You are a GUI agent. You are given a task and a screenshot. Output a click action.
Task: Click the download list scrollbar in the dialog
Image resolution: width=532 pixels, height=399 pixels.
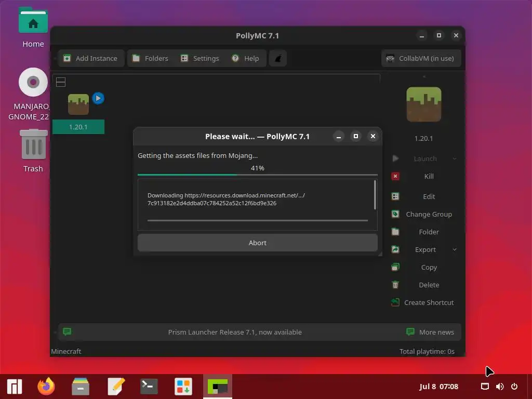coord(375,195)
